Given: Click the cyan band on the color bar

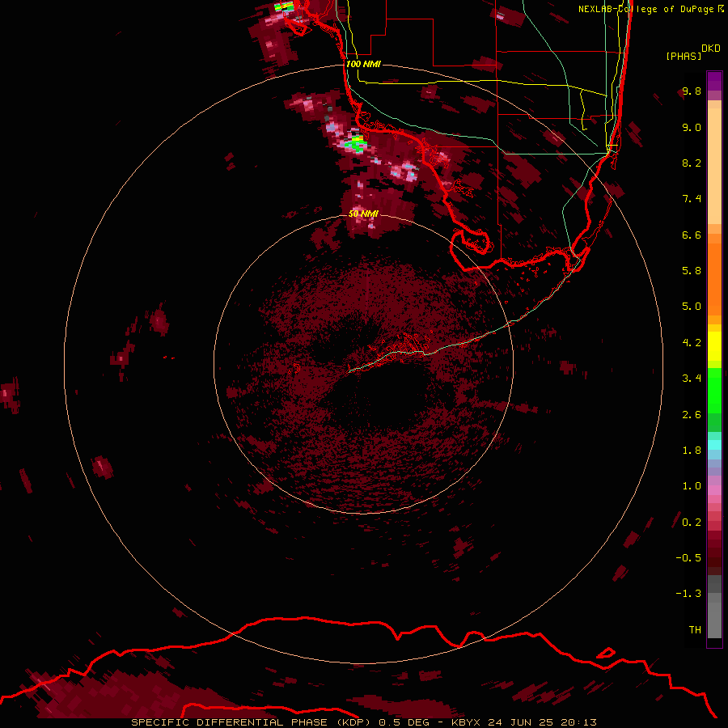Looking at the screenshot, I should click(x=714, y=445).
